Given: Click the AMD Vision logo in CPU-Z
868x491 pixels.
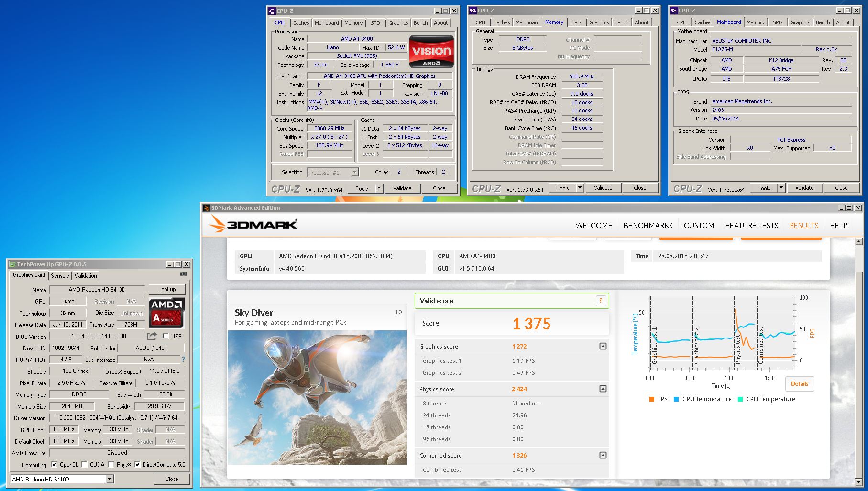Looking at the screenshot, I should tap(431, 52).
